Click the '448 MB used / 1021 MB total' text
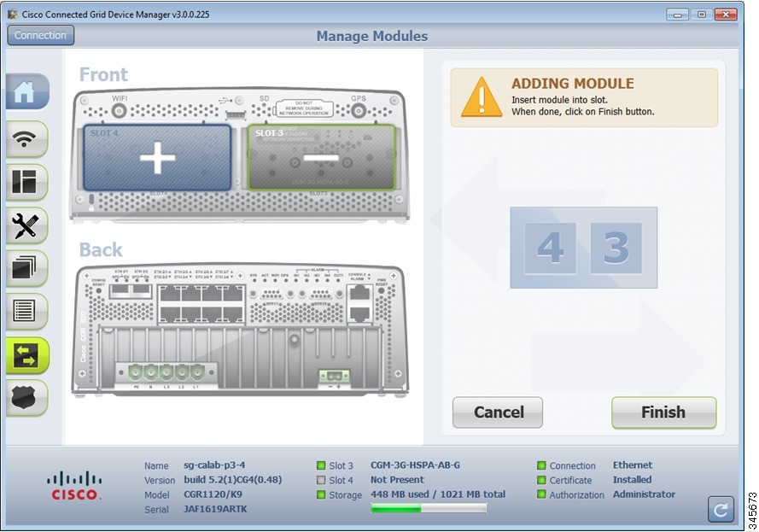The width and height of the screenshot is (759, 532). (438, 494)
